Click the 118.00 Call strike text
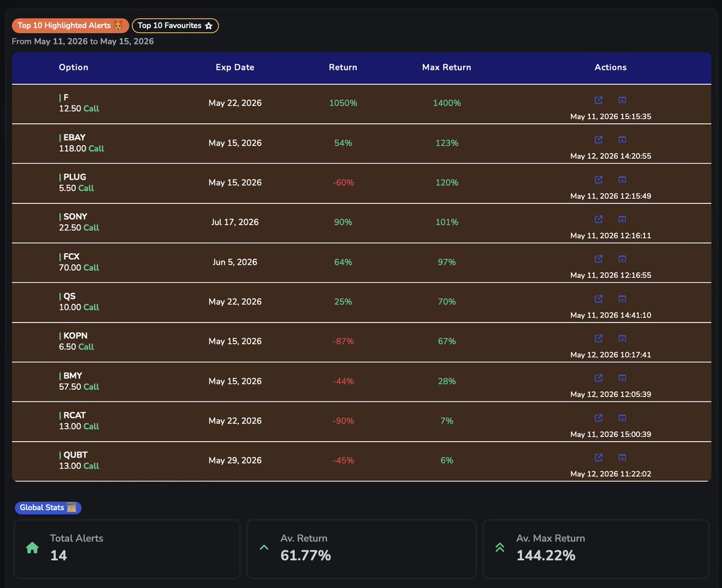Screen dimensions: 722x588 pos(81,148)
